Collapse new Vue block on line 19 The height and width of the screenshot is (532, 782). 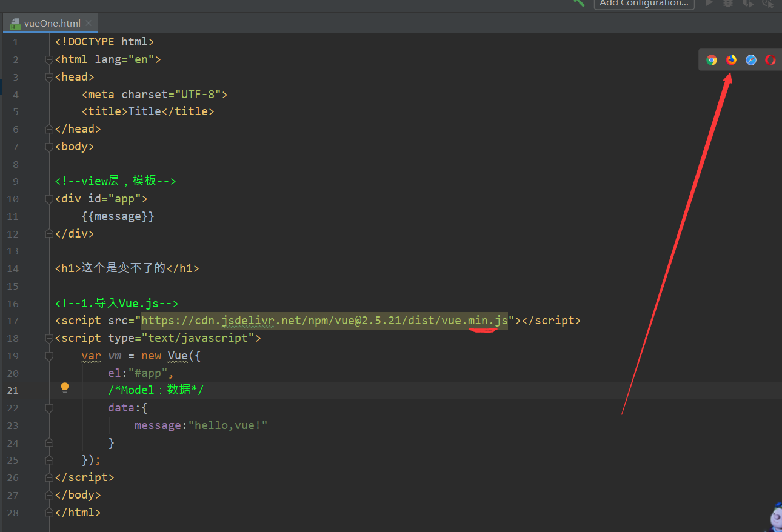click(49, 356)
